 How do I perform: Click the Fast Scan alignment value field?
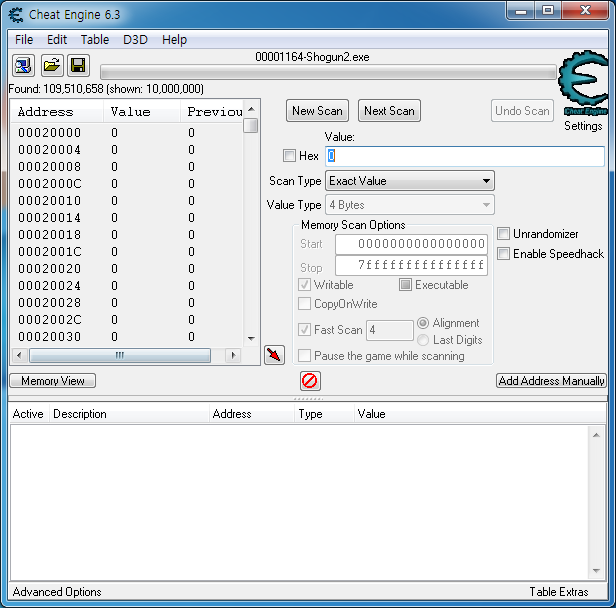(x=390, y=330)
